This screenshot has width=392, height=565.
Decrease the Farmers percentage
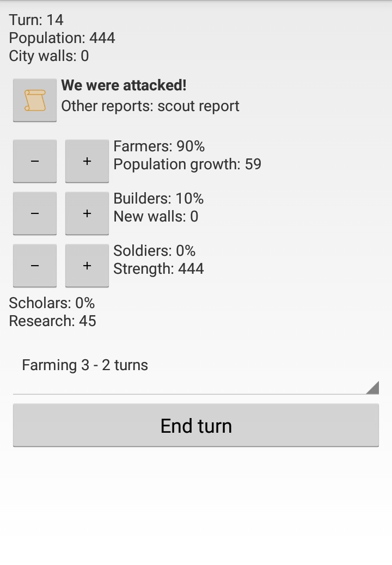click(x=35, y=161)
